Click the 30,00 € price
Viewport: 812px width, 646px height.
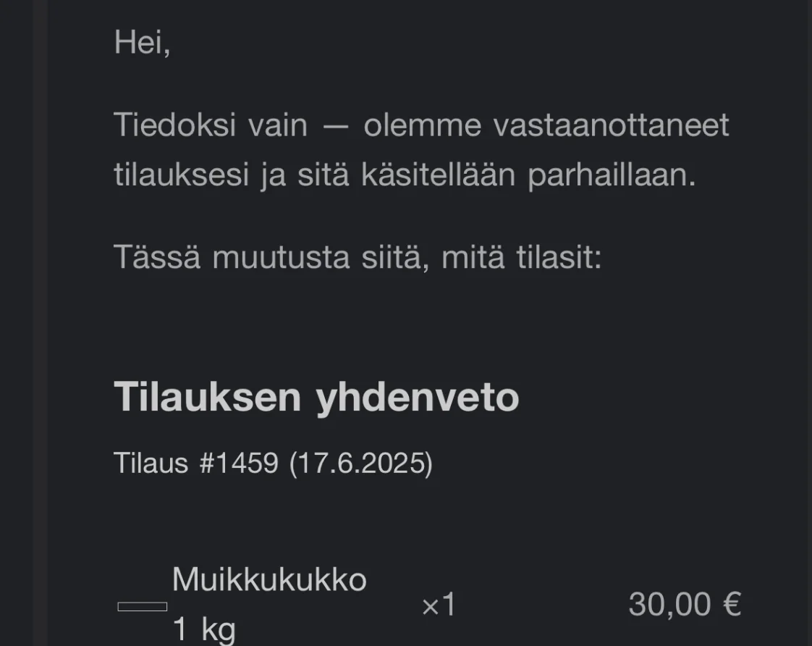(684, 604)
